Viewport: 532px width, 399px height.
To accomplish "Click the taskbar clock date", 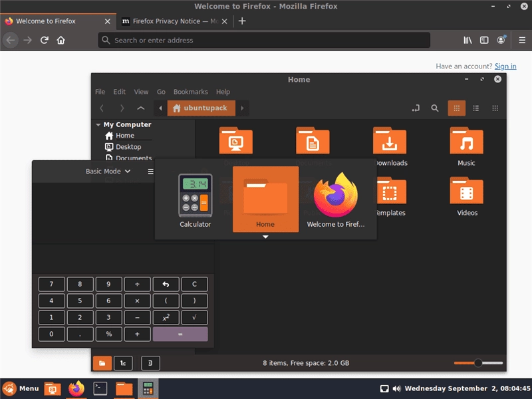I will coord(467,388).
